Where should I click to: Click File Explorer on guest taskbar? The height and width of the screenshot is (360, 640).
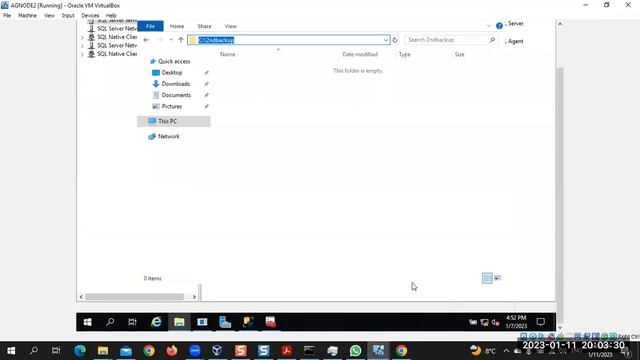179,322
